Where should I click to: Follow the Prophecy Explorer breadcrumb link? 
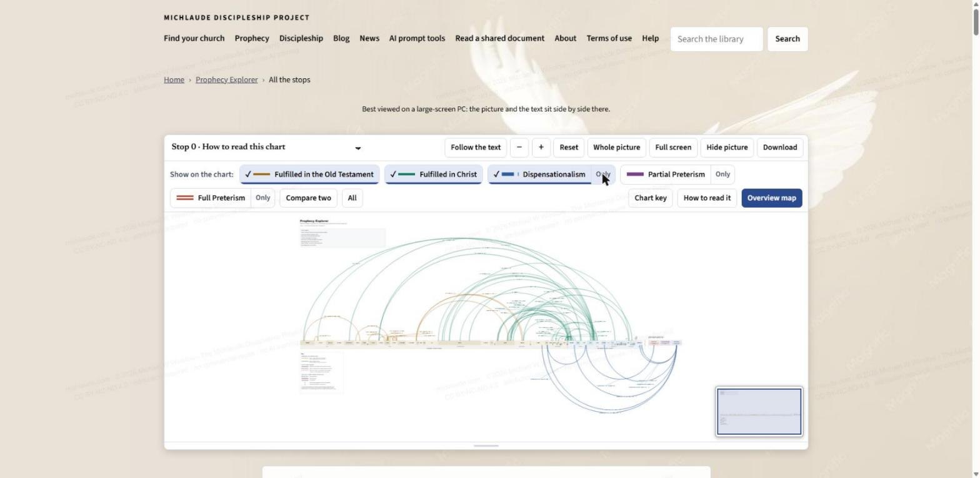click(x=226, y=79)
